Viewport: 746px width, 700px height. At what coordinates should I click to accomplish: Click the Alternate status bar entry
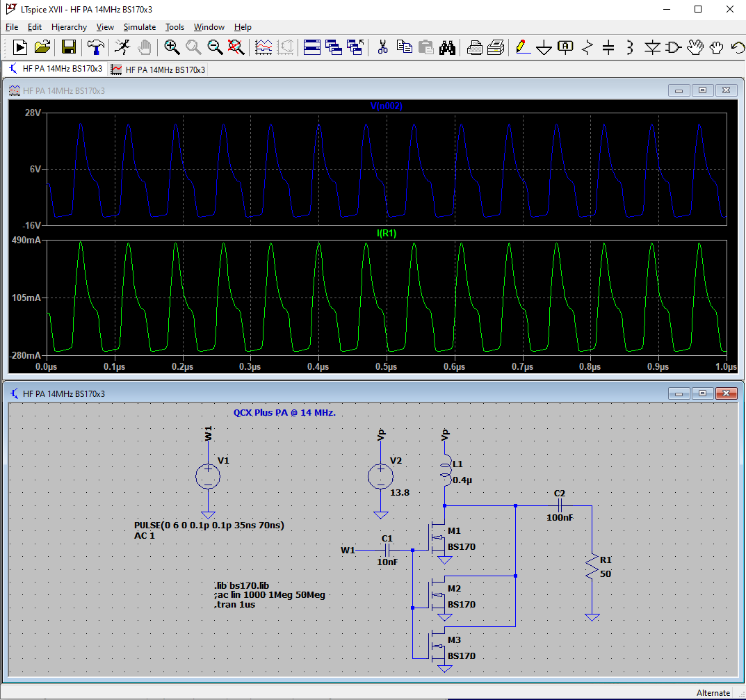(713, 693)
